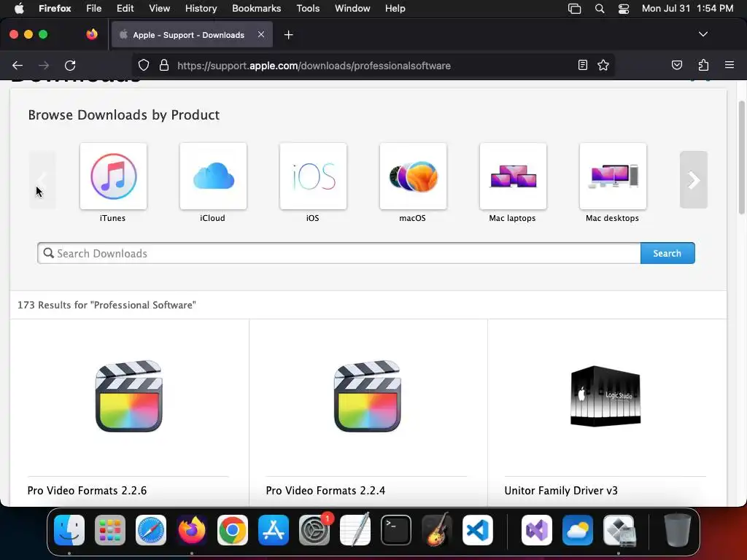Click the blue Search button

(667, 253)
